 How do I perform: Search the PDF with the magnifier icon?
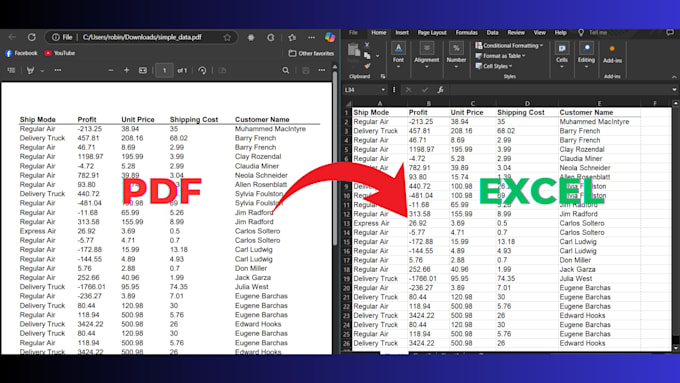[285, 70]
